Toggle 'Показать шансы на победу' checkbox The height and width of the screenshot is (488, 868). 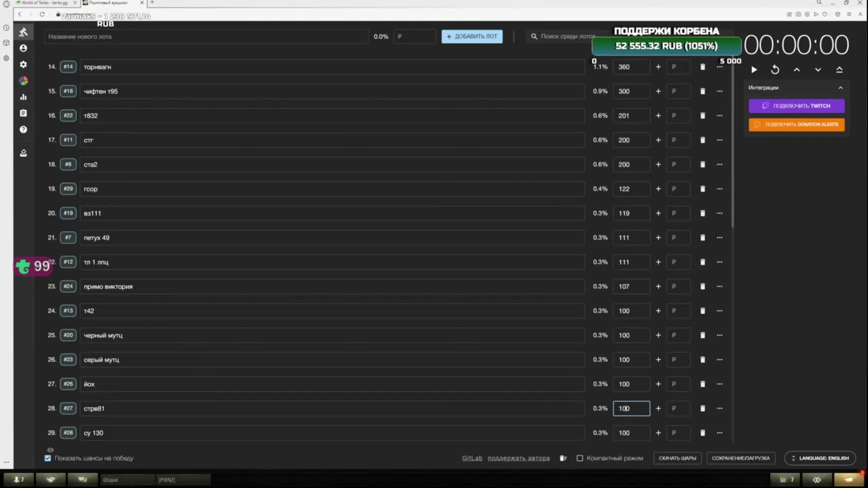tap(48, 458)
